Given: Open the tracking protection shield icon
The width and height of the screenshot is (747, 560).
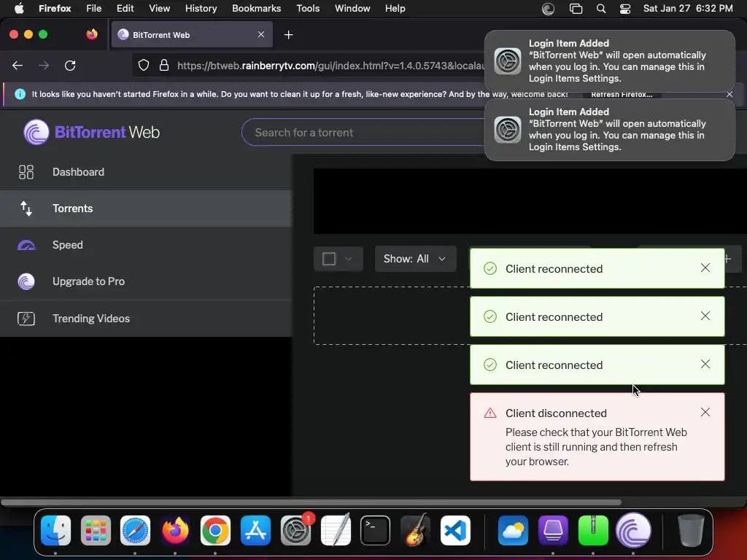Looking at the screenshot, I should pos(144,65).
